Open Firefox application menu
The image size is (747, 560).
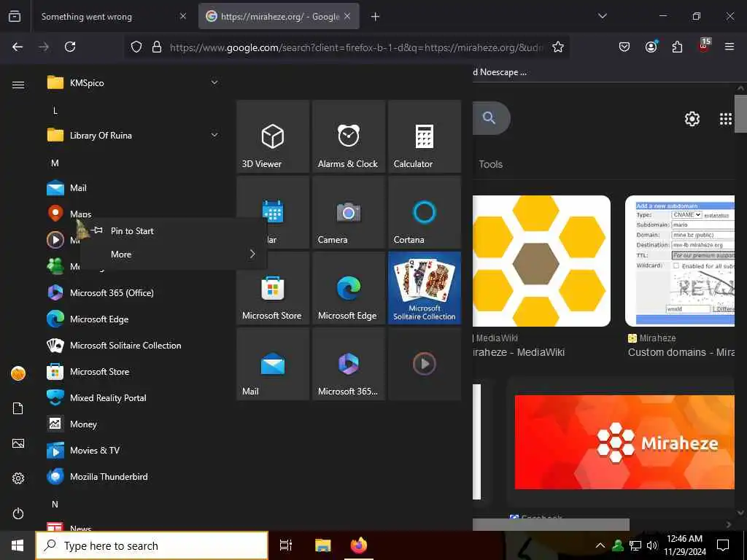click(x=729, y=47)
